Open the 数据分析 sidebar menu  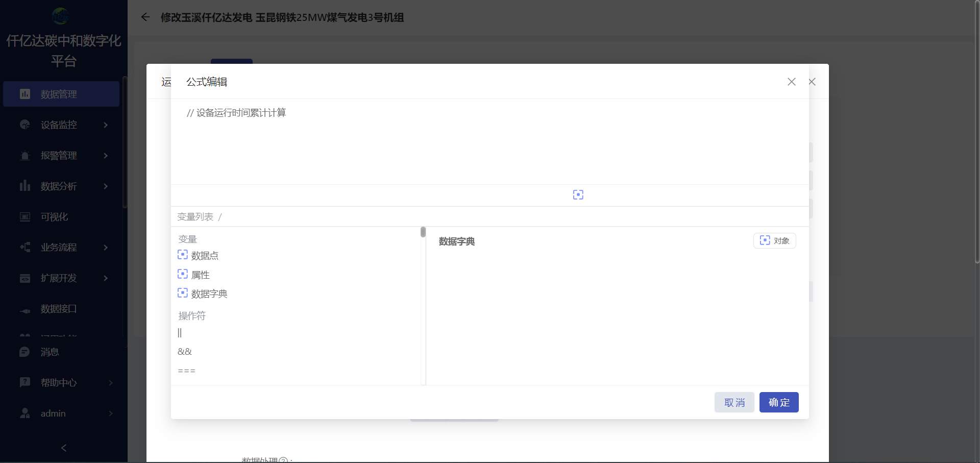[x=61, y=186]
